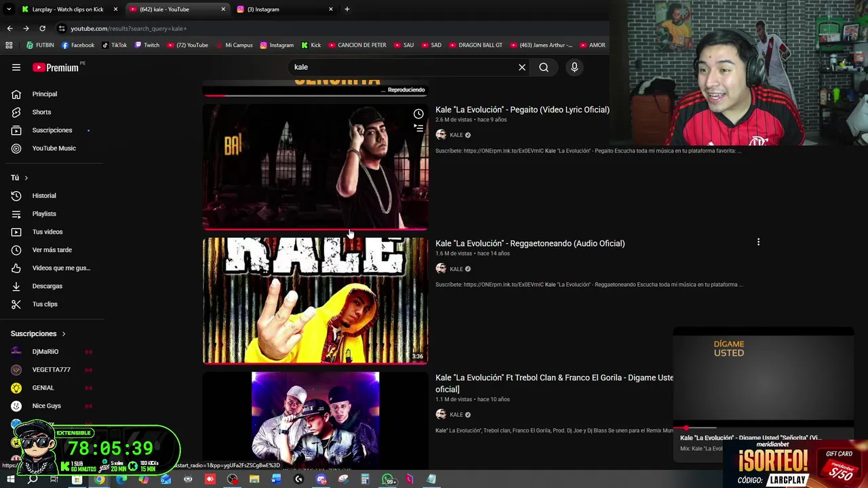
Task: Start voice search with the microphone
Action: coord(574,67)
